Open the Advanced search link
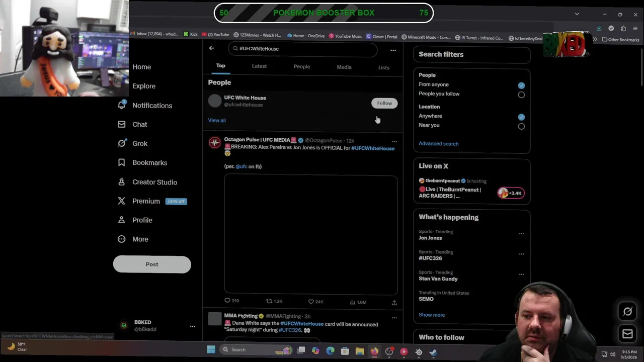Viewport: 644px width, 362px height. tap(438, 144)
